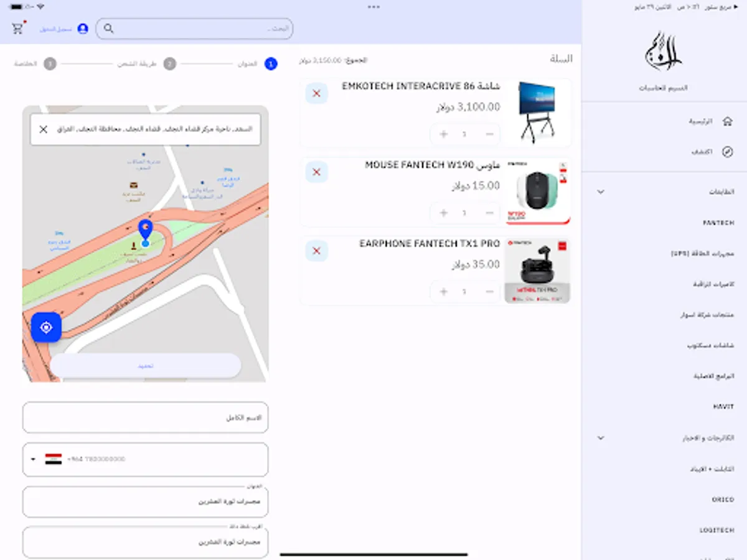747x560 pixels.
Task: Open the FANTECH W190 mouse thumbnail
Action: point(537,192)
